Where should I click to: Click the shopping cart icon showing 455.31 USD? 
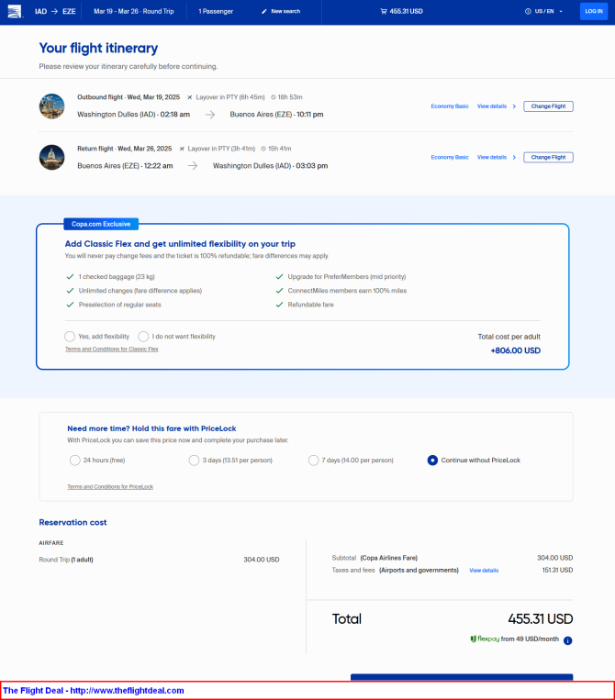384,11
